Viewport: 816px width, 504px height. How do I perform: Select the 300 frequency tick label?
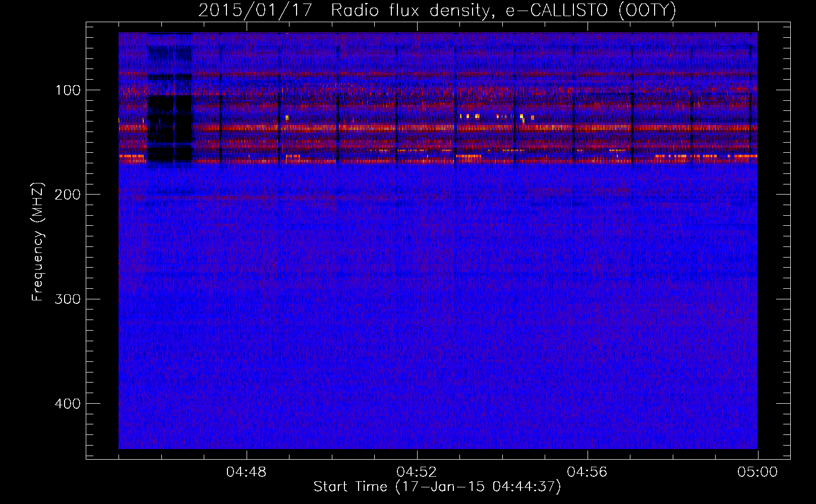coord(68,299)
